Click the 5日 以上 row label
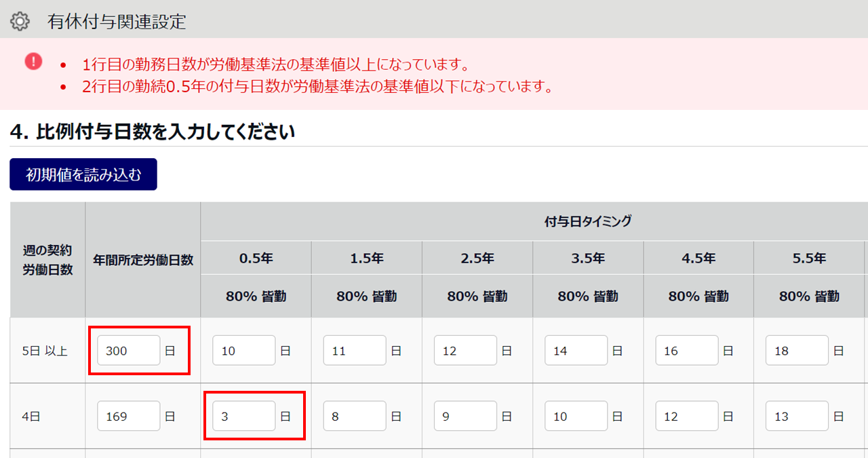868x458 pixels. pos(45,351)
